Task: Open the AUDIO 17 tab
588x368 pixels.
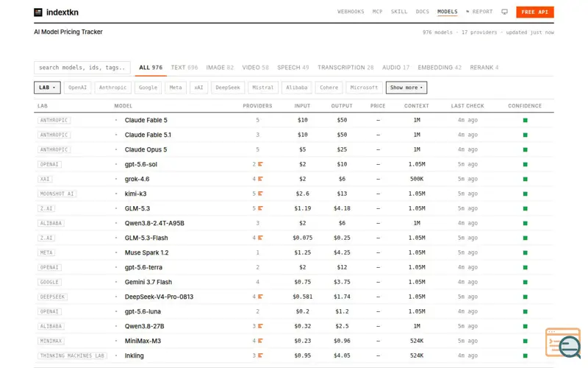Action: click(395, 68)
